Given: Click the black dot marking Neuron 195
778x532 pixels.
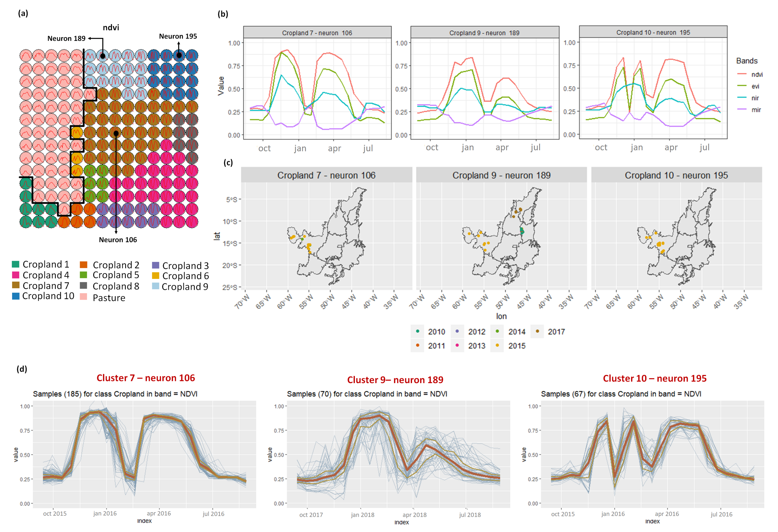Looking at the screenshot, I should click(179, 55).
